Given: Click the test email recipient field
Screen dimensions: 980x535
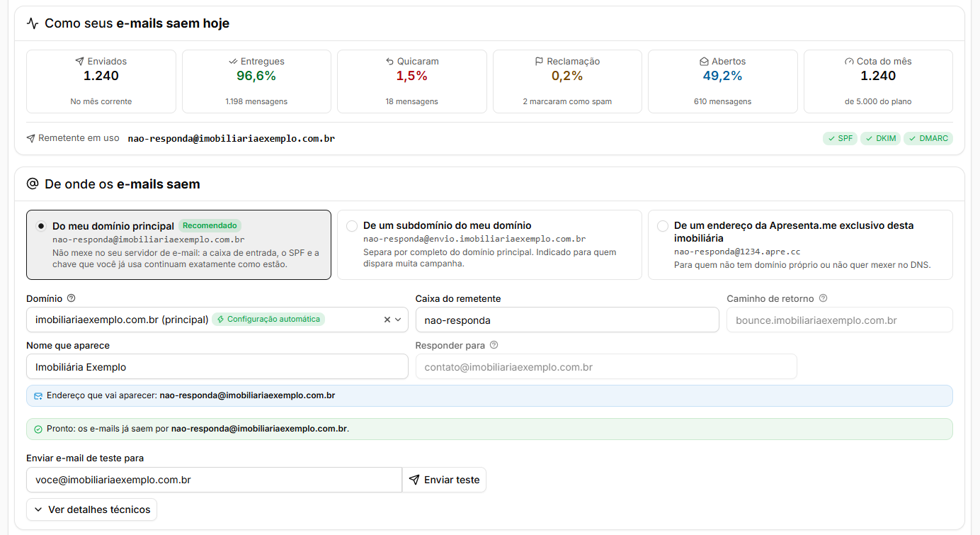Looking at the screenshot, I should [x=214, y=480].
